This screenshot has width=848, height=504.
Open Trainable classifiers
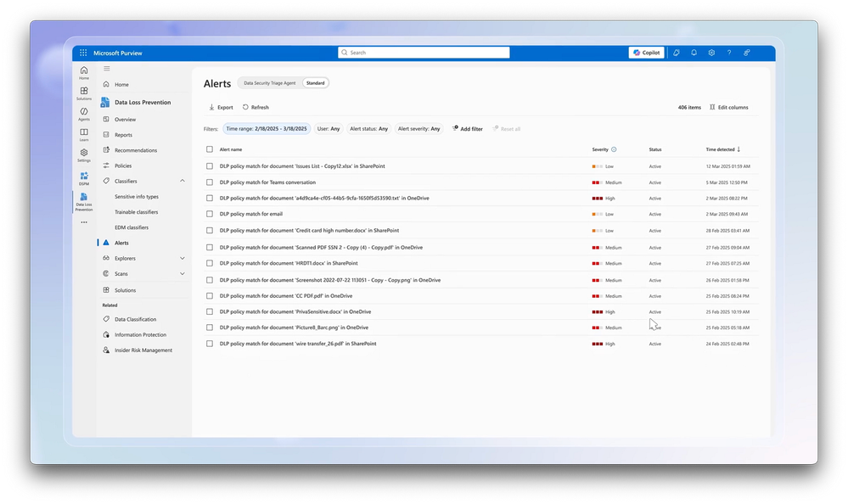coord(137,212)
